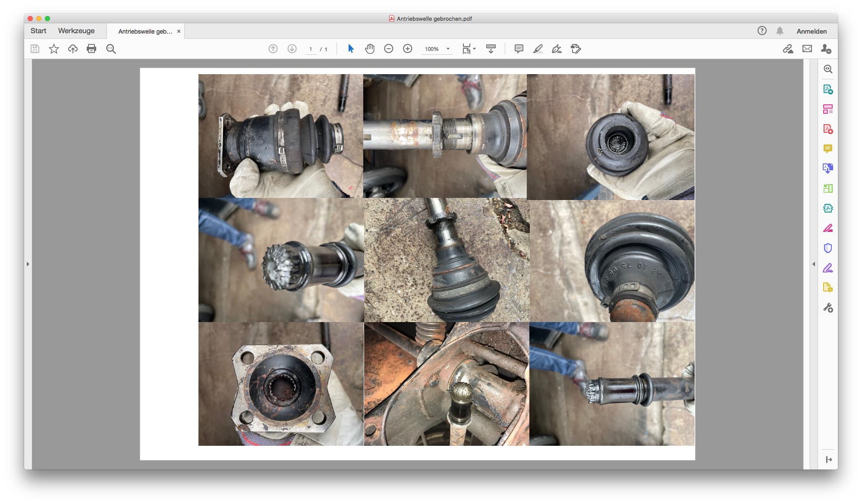Click the Anmelden sign-in button
The height and width of the screenshot is (504, 862).
coord(812,31)
